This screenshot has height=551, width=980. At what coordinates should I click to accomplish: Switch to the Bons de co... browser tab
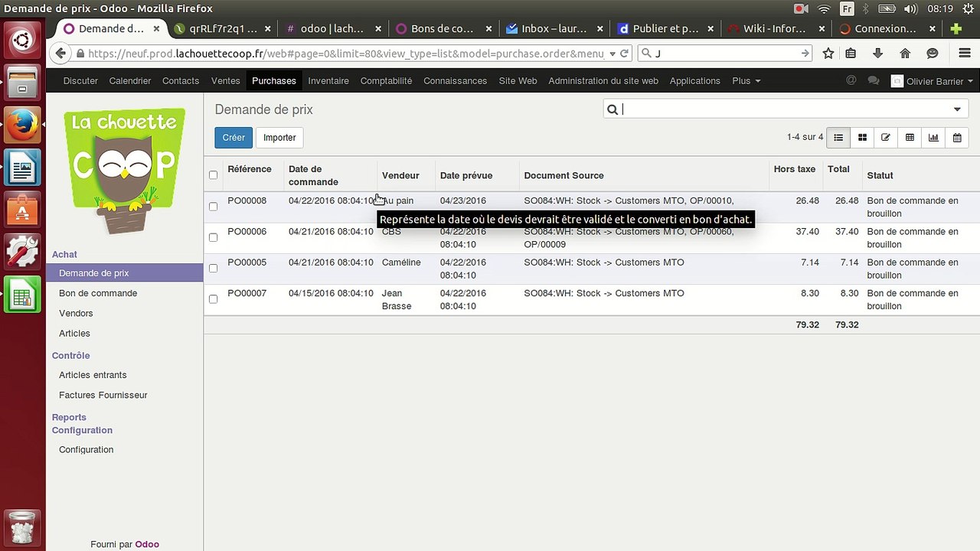pyautogui.click(x=443, y=29)
